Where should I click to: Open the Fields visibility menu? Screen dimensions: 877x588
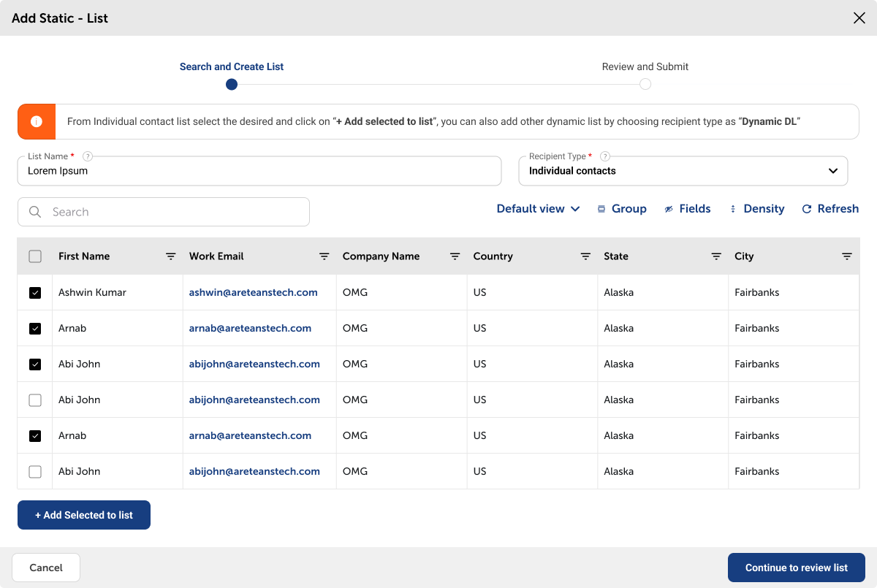click(x=687, y=209)
